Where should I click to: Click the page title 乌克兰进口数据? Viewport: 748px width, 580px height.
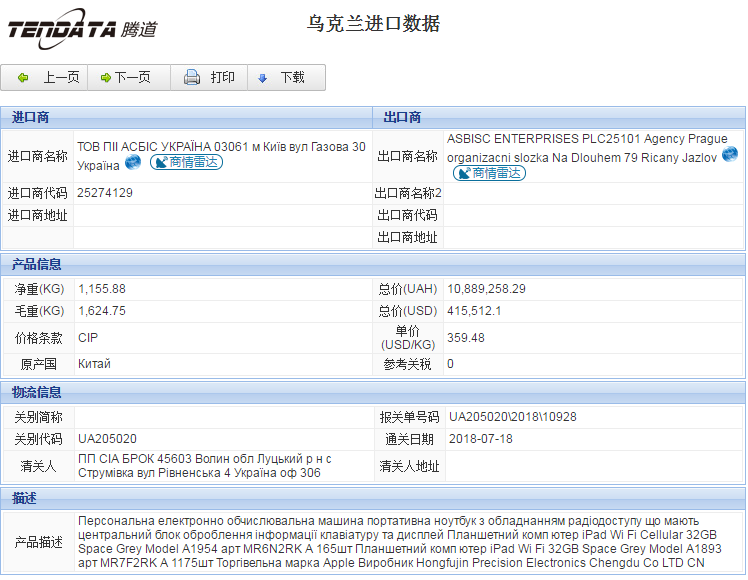point(373,24)
